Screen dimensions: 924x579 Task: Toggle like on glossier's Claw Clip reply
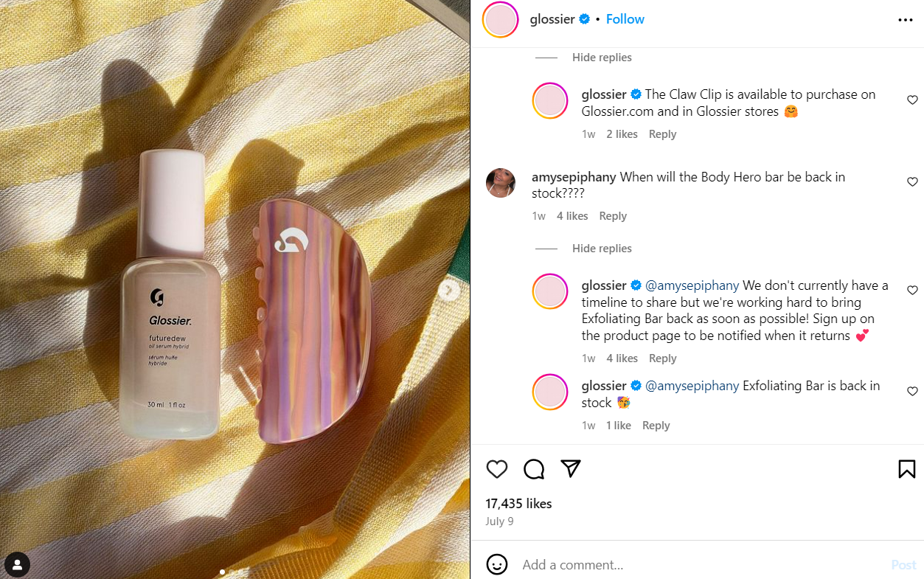tap(912, 100)
